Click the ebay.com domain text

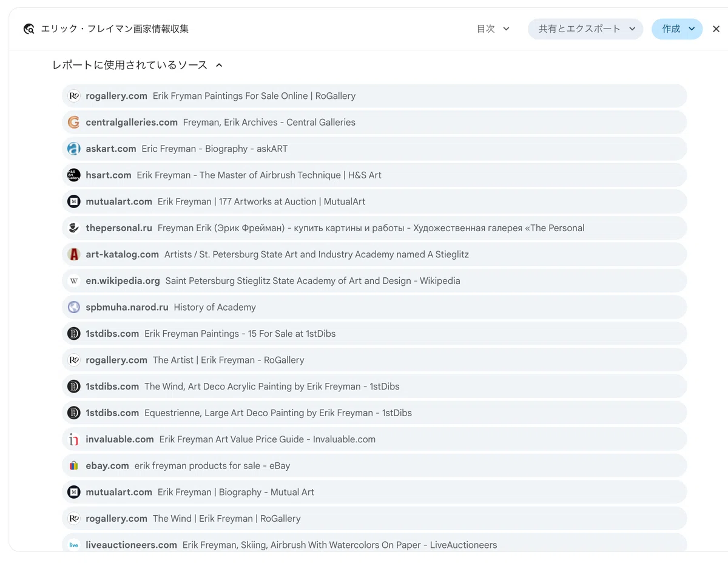pyautogui.click(x=107, y=466)
